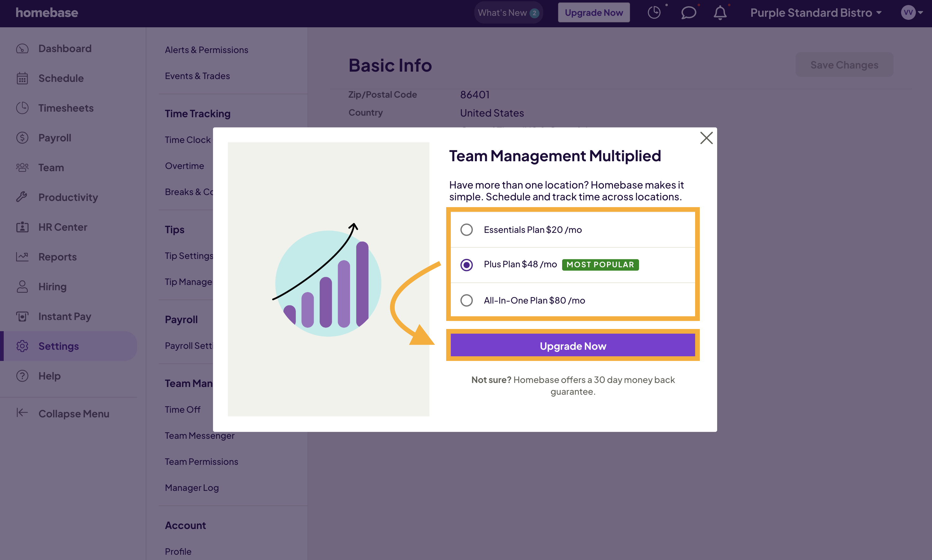Screen dimensions: 932x560
Task: Click the Zip/Postal Code value 86401
Action: [475, 95]
